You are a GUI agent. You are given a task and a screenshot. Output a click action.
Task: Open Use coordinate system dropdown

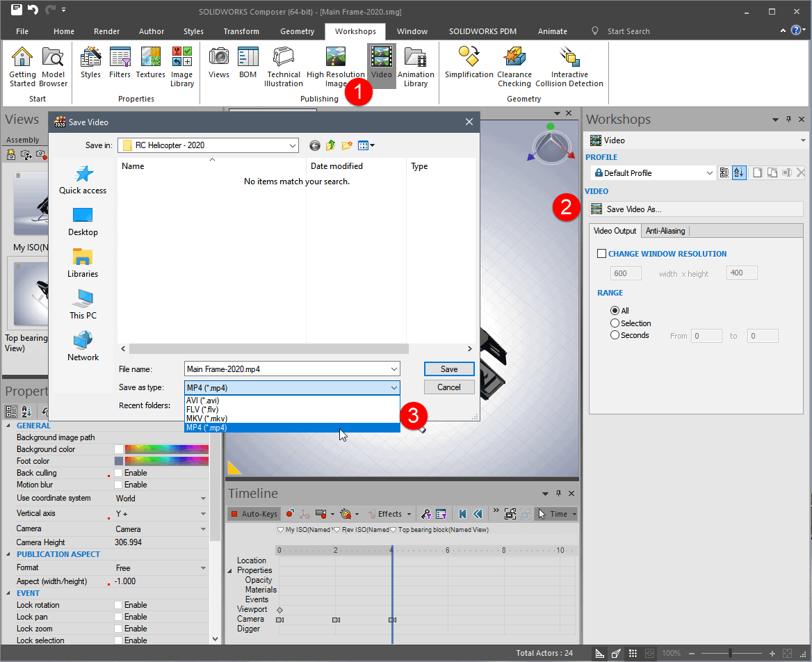pos(203,499)
